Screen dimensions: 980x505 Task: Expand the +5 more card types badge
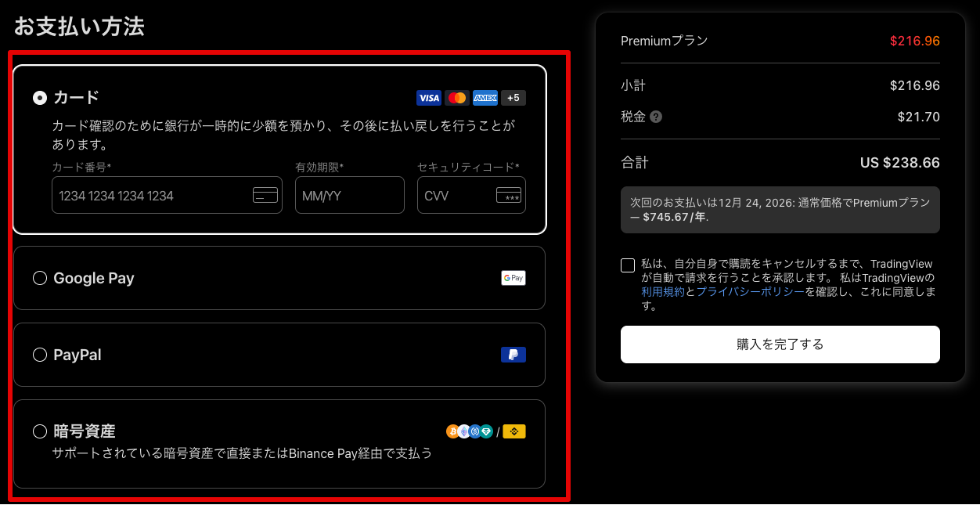tap(513, 98)
